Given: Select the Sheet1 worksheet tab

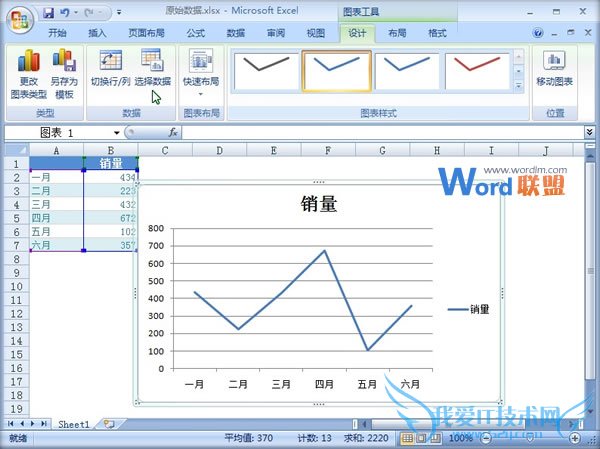Looking at the screenshot, I should click(73, 424).
